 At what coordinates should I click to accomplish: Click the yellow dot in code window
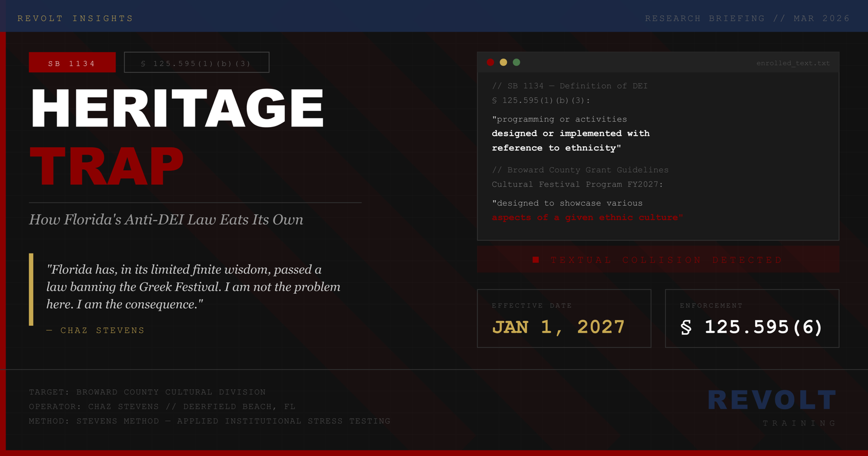(x=503, y=62)
